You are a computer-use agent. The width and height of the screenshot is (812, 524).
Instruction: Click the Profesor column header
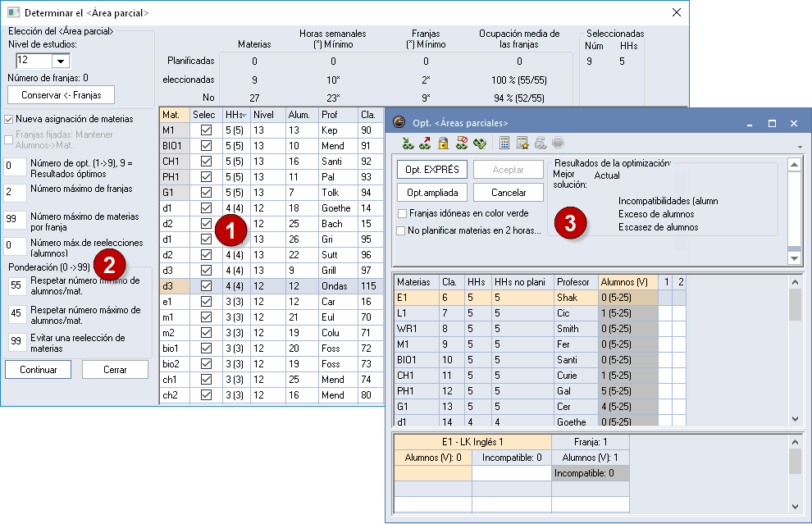[576, 282]
